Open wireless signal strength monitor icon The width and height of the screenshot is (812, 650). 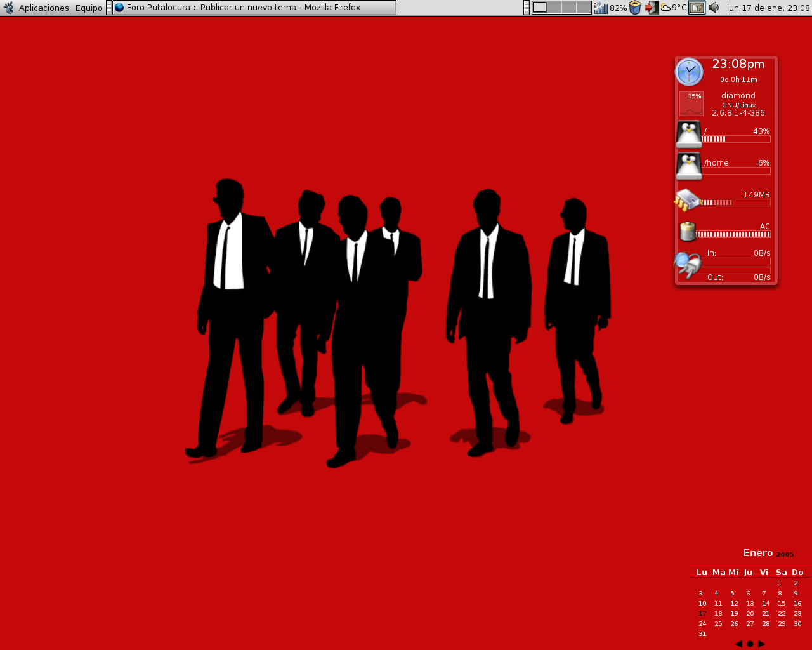601,8
